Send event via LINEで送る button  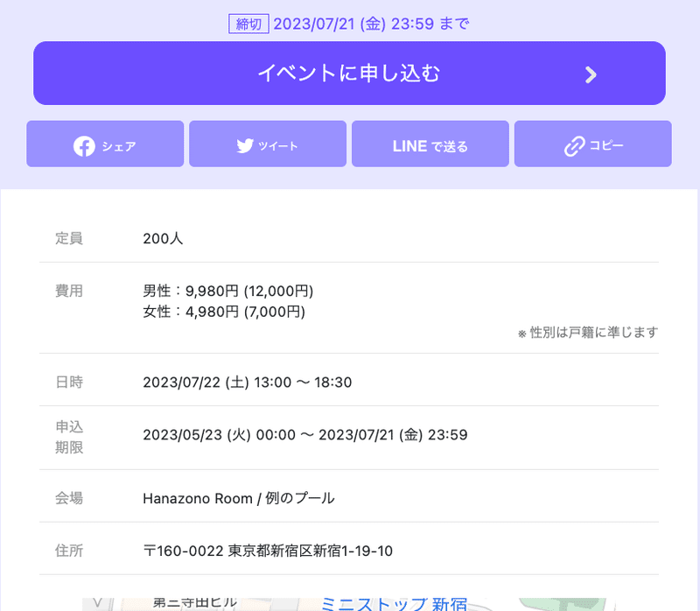tap(430, 144)
